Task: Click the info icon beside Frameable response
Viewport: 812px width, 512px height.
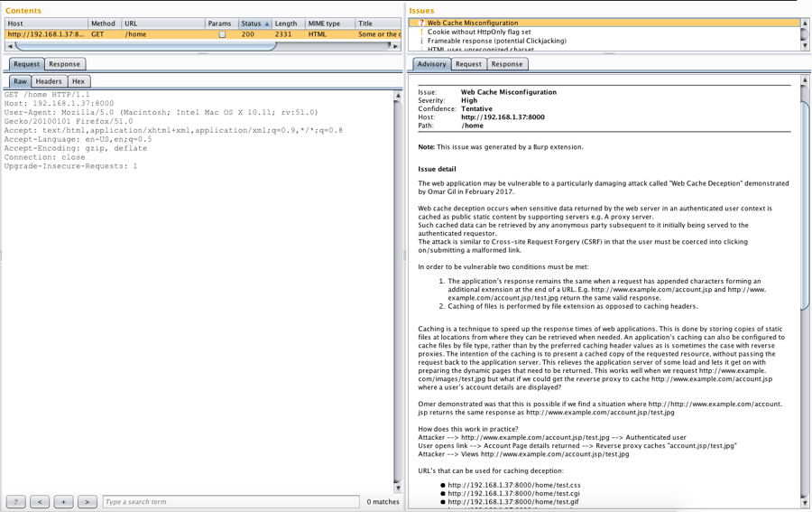Action: [421, 41]
